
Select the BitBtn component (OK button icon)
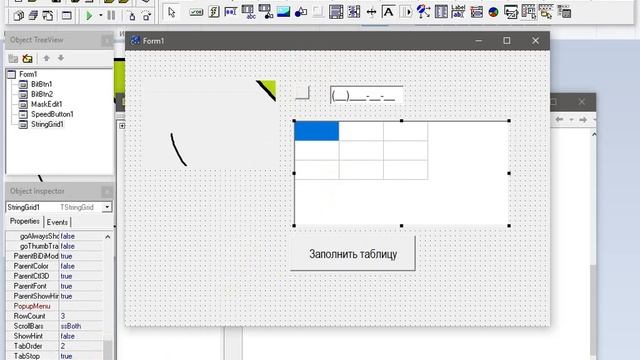coord(196,12)
